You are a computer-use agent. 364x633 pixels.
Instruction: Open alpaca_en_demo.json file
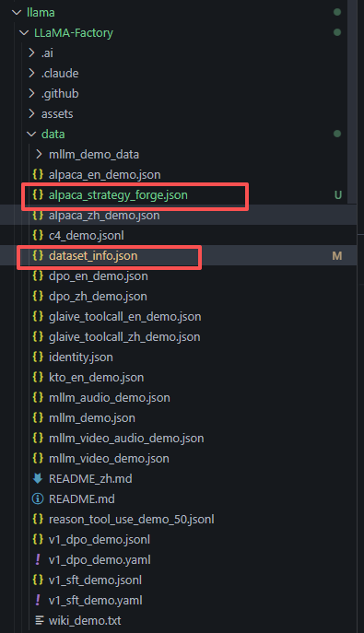tap(105, 174)
